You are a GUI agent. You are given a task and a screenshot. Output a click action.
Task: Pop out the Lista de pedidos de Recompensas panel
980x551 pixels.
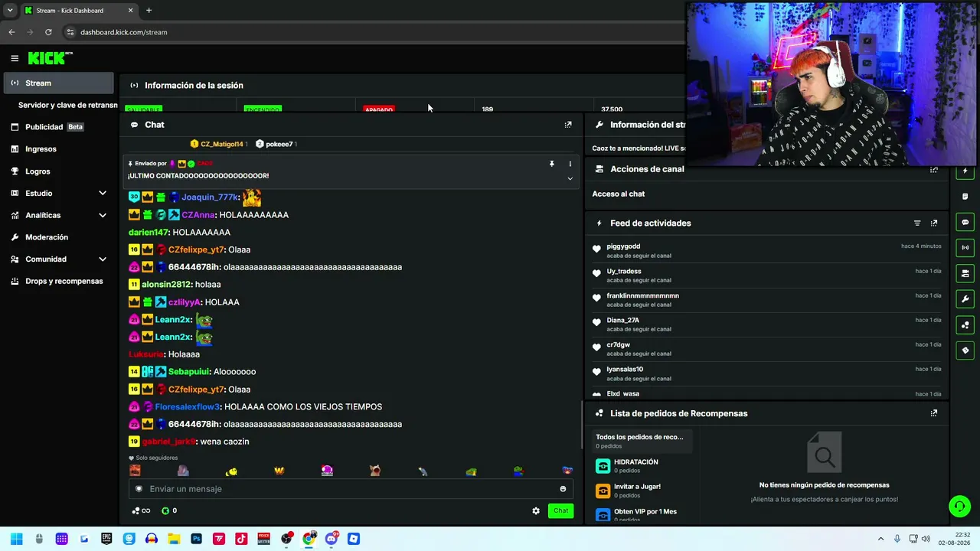(x=934, y=413)
